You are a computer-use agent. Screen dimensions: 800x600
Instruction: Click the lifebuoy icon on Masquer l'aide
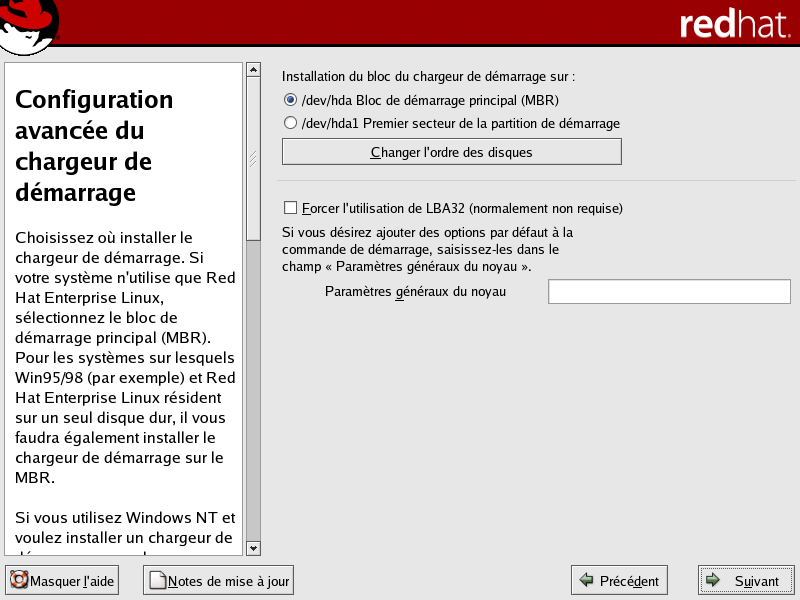point(19,580)
